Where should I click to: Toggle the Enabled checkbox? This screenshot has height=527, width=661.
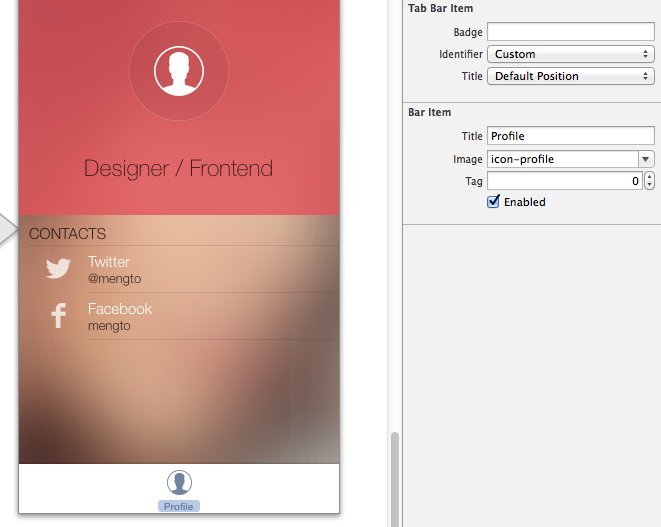[x=493, y=202]
